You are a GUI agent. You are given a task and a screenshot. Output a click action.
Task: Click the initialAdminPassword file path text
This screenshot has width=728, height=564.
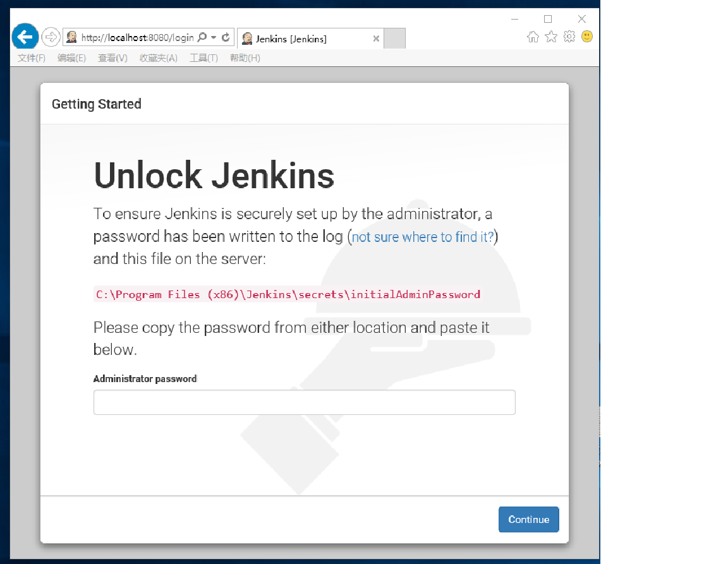coord(288,294)
